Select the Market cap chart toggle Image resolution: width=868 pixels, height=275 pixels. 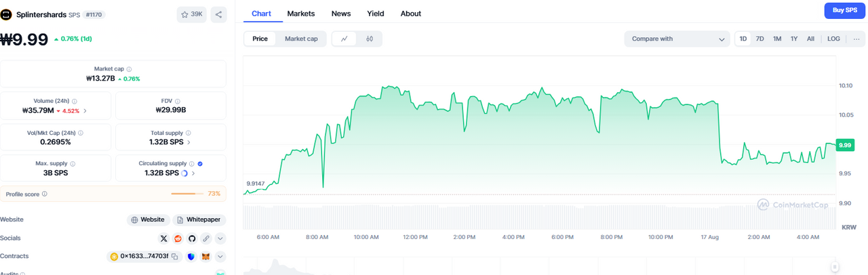[301, 39]
